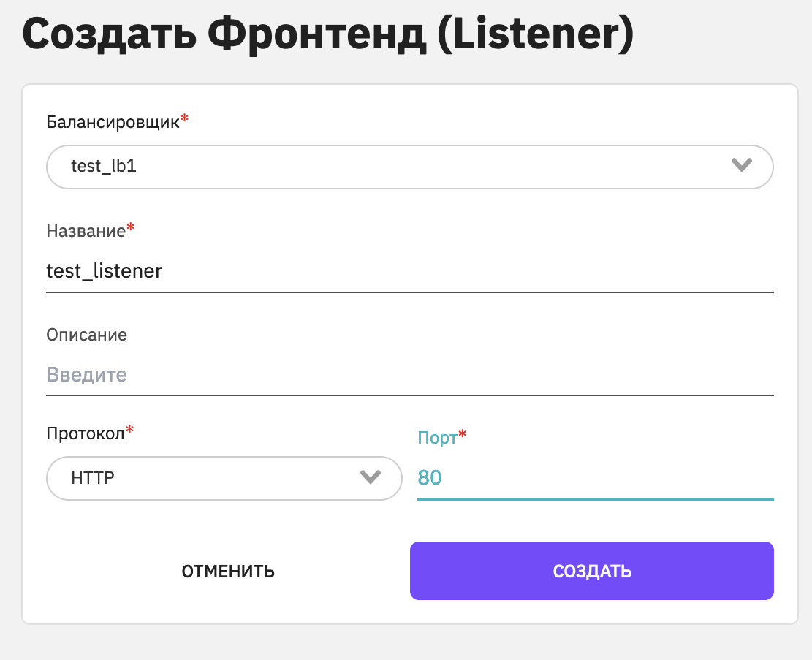Click the chevron arrow in Протокол selector

(371, 477)
